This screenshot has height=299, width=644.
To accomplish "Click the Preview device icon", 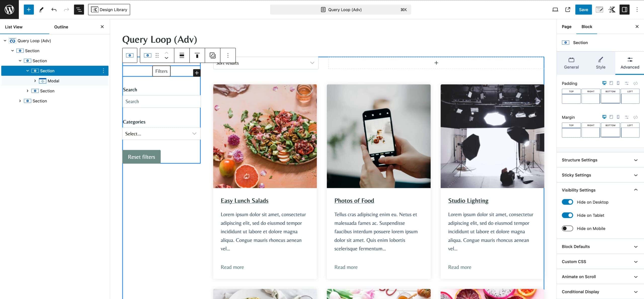I will point(555,9).
